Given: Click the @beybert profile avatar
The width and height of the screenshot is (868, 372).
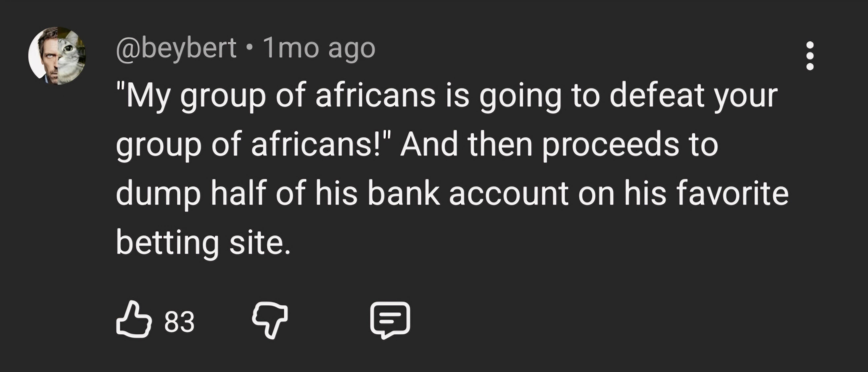Looking at the screenshot, I should pos(57,56).
